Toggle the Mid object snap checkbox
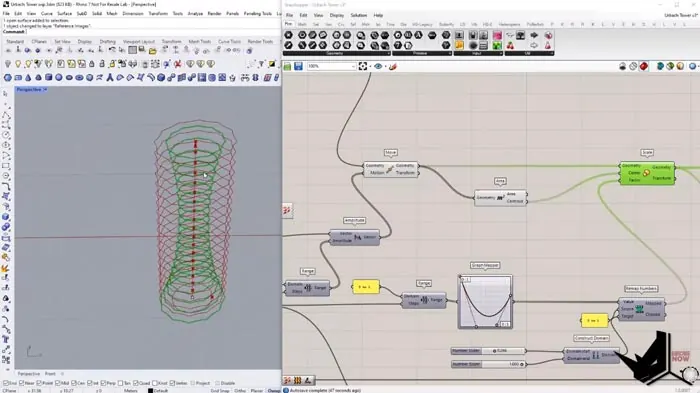Viewport: 700px width, 393px height. tap(58, 383)
